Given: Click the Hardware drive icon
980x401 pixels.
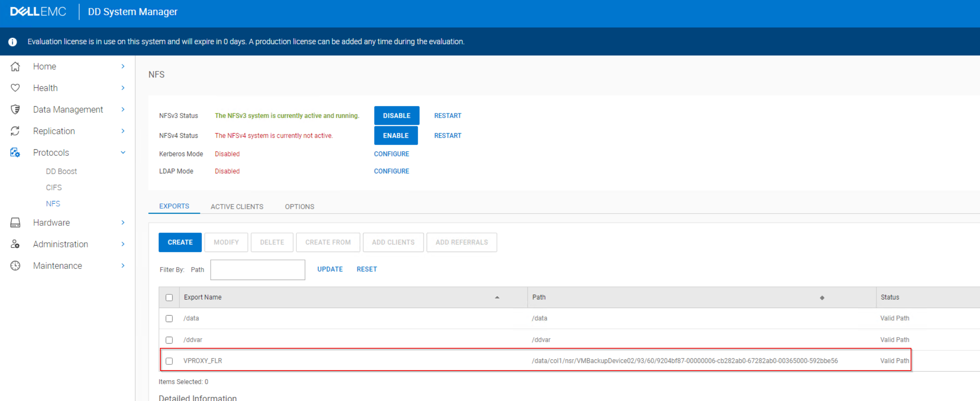Looking at the screenshot, I should (15, 223).
